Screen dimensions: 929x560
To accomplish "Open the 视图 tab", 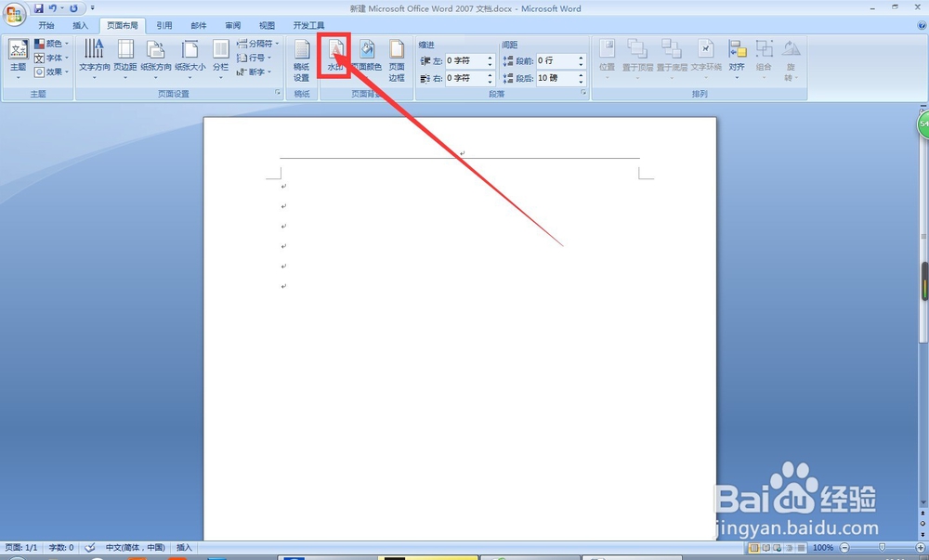I will point(268,25).
